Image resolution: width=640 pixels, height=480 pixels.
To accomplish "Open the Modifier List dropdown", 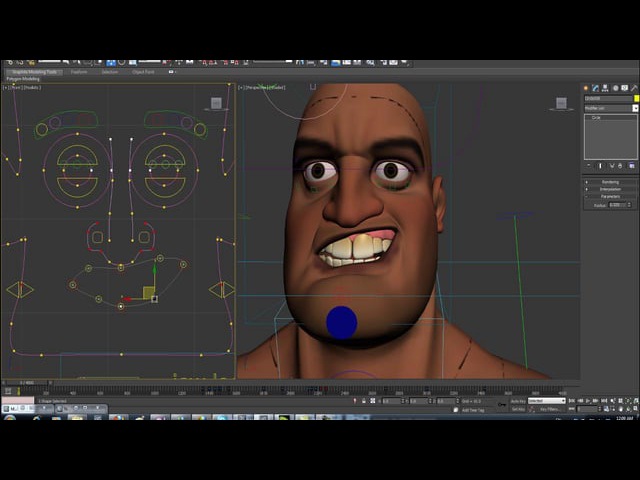I will click(x=611, y=108).
